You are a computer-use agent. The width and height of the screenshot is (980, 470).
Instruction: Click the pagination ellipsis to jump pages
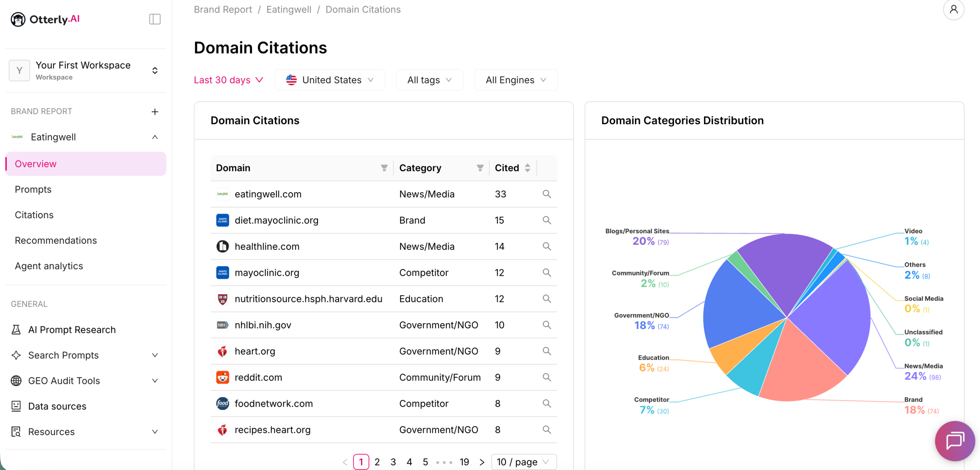coord(444,462)
